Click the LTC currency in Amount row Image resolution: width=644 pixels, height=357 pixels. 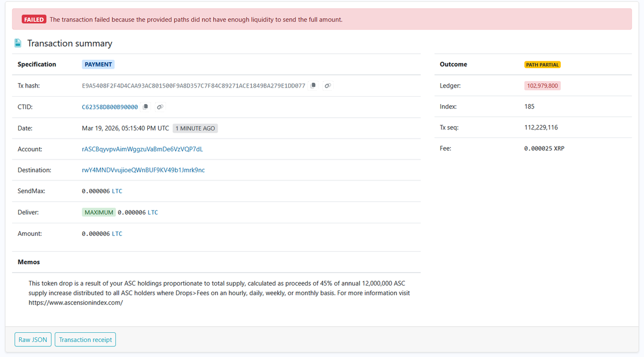117,234
